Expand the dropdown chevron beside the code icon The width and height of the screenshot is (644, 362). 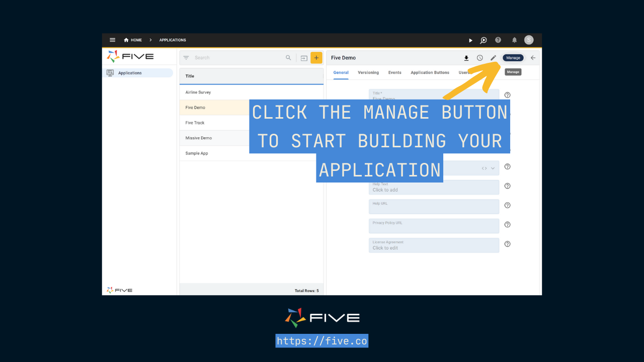point(493,167)
